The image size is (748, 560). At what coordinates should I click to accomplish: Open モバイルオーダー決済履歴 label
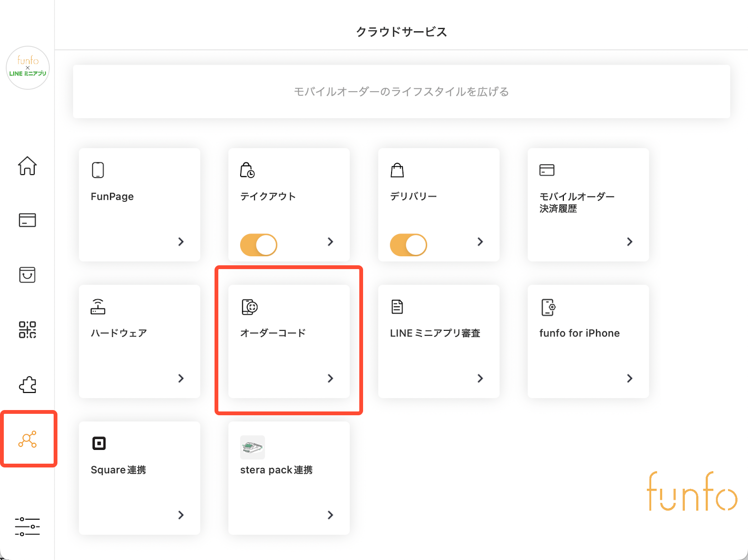(577, 203)
